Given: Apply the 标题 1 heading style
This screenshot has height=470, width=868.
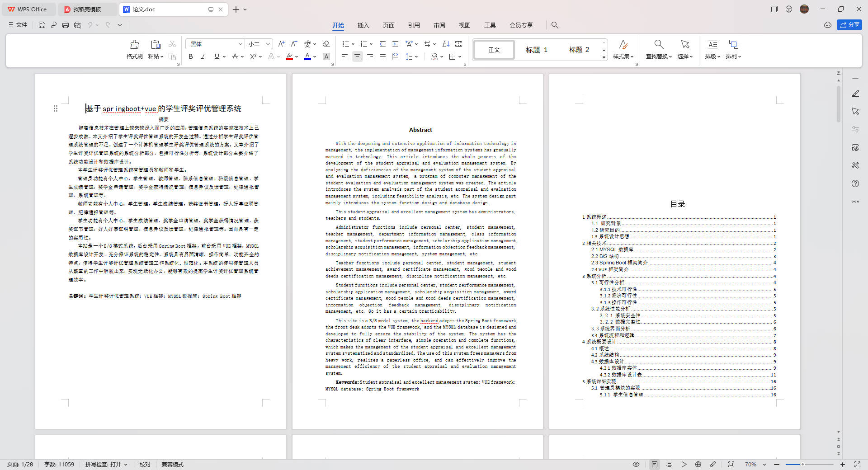Looking at the screenshot, I should (536, 50).
